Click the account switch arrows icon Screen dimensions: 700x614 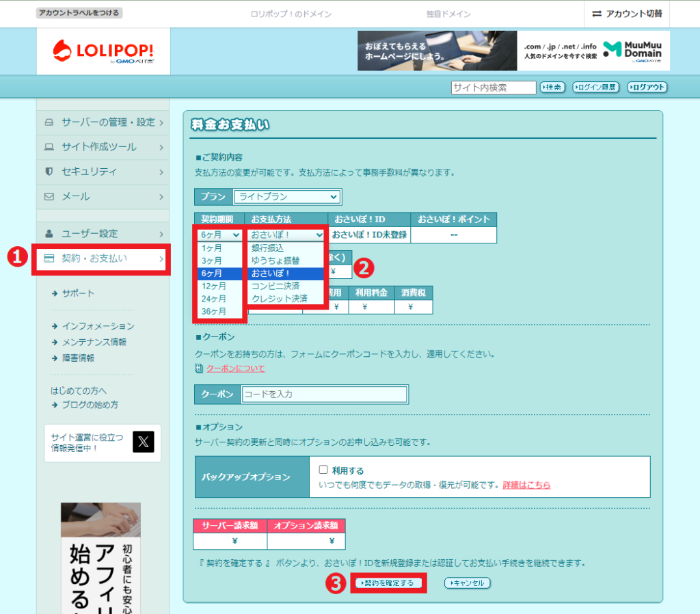pos(597,14)
